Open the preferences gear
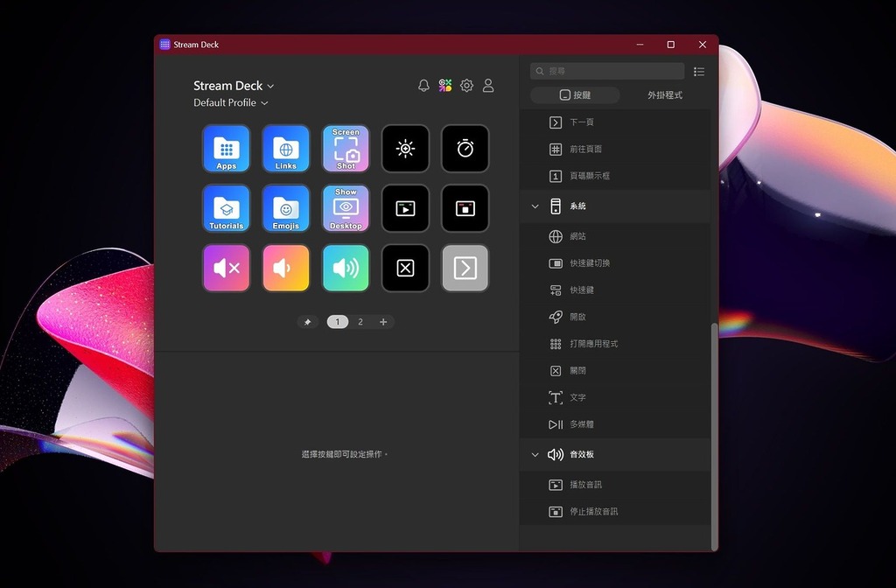The image size is (896, 588). click(x=466, y=86)
